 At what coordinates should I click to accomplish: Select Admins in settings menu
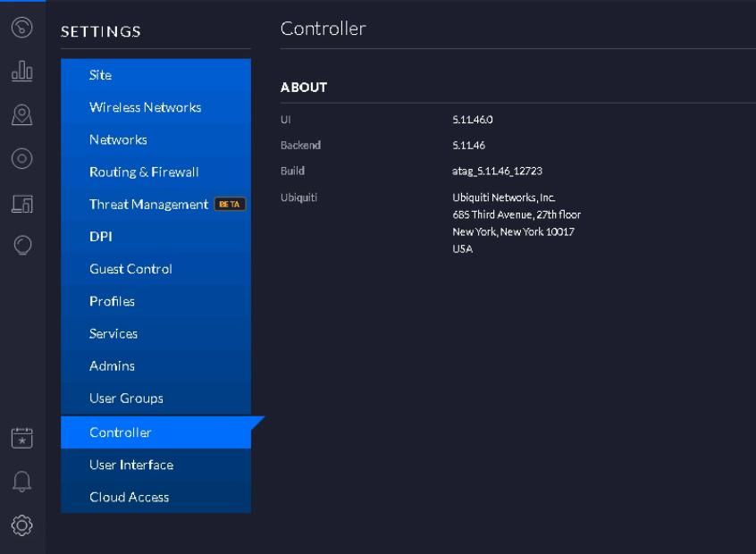pos(112,365)
